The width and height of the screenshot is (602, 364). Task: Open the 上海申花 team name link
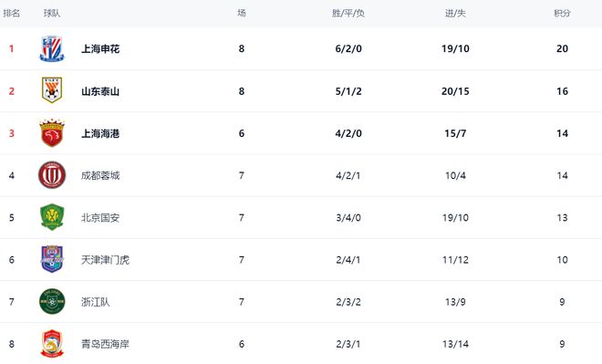[100, 48]
